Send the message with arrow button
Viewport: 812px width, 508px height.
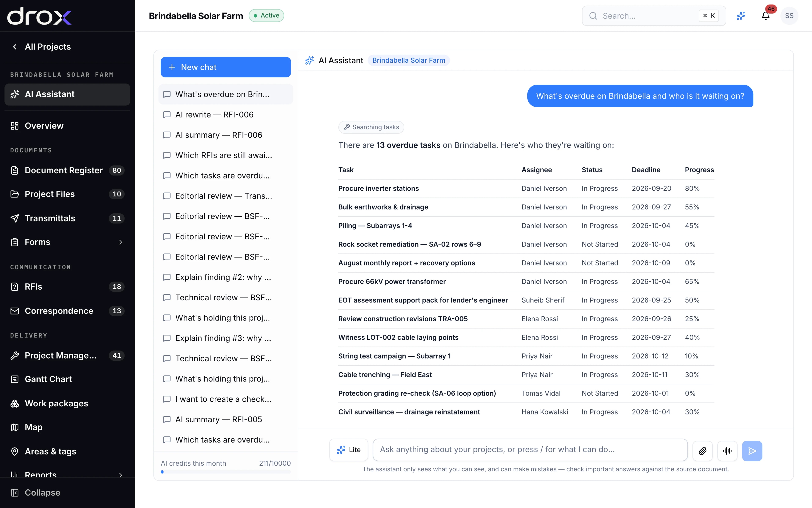coord(752,451)
